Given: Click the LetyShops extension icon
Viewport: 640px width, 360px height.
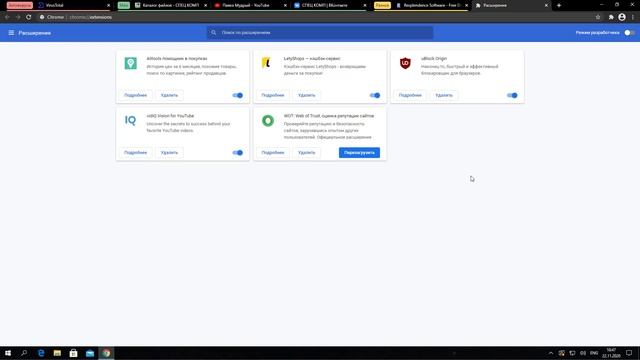Looking at the screenshot, I should (266, 63).
